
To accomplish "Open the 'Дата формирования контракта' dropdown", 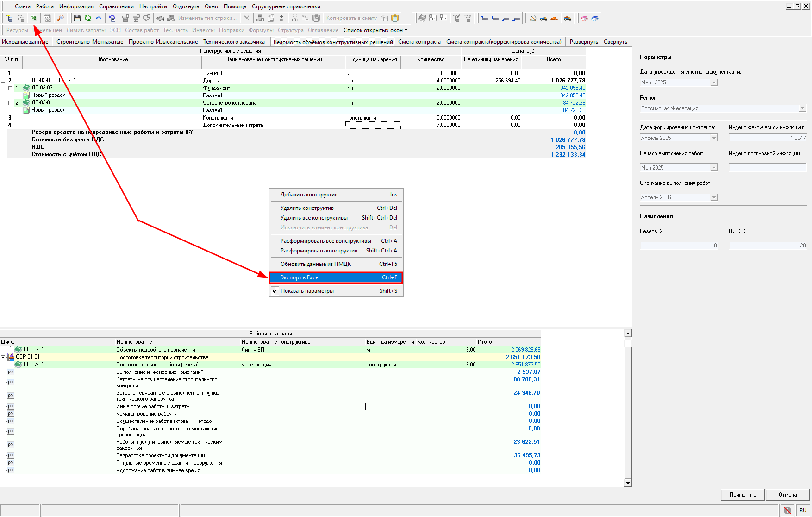I will pos(714,138).
